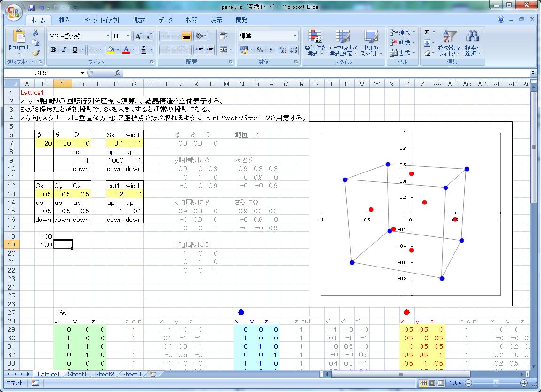Toggle italic formatting
541x392 pixels.
tap(64, 50)
